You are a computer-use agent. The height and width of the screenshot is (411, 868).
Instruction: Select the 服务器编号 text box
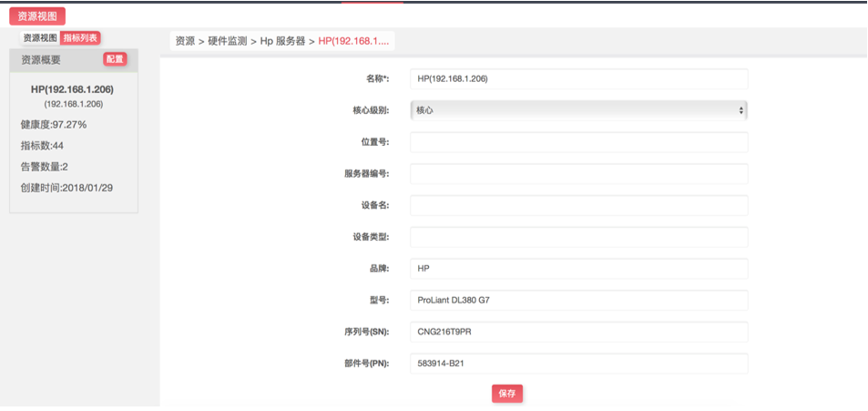[578, 174]
